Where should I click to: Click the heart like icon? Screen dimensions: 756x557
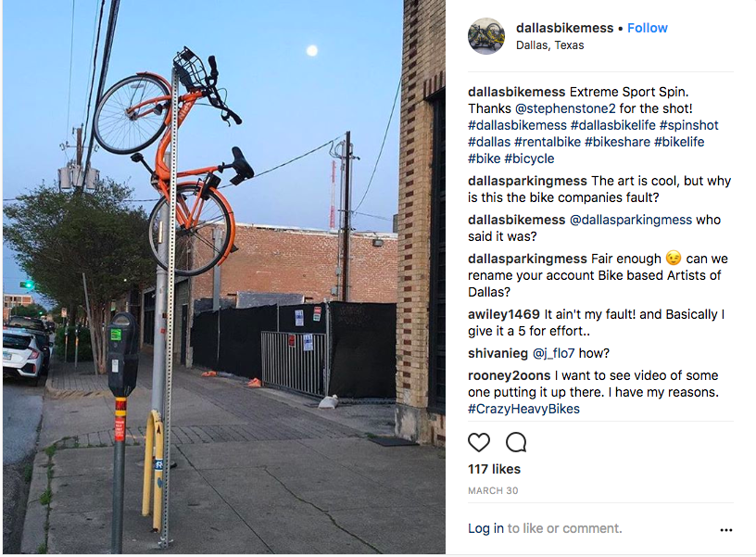click(x=479, y=442)
